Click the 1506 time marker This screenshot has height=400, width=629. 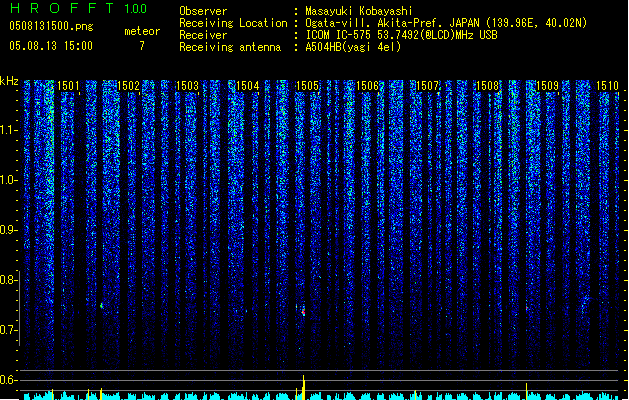tap(367, 86)
